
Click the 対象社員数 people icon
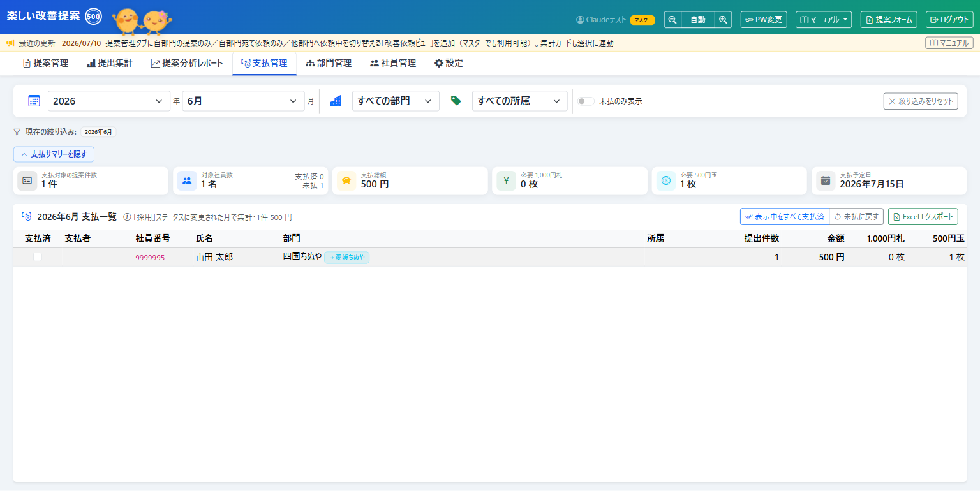pos(187,180)
